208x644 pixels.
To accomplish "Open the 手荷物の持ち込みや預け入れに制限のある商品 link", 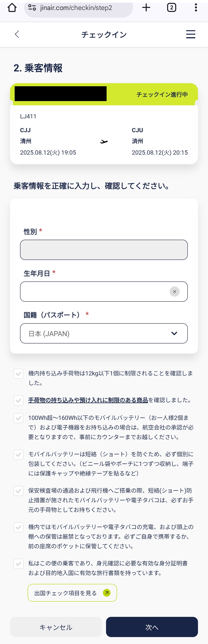I will pos(88,400).
